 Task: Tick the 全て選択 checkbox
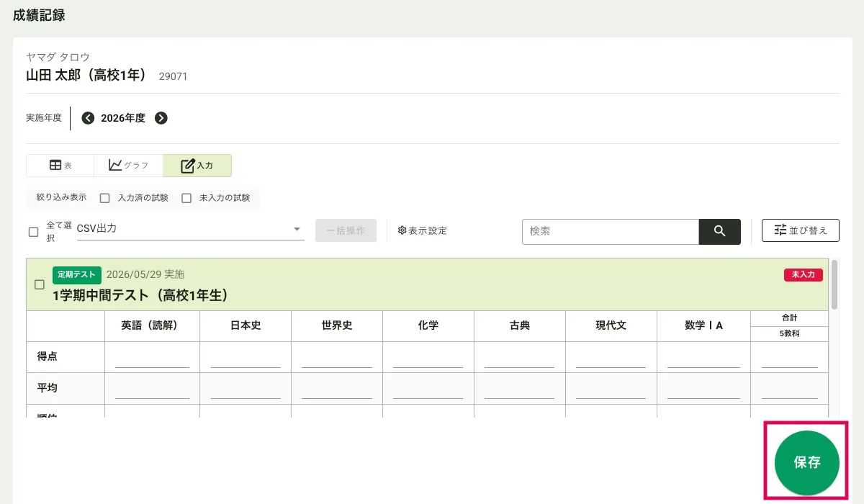pos(34,232)
